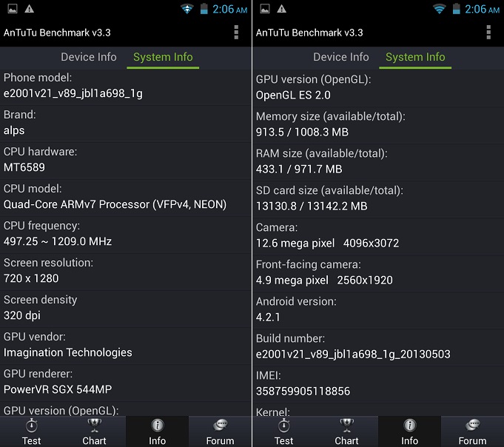Select GPU renderer PowerVR SGX 544MP
The height and width of the screenshot is (447, 504).
click(58, 389)
